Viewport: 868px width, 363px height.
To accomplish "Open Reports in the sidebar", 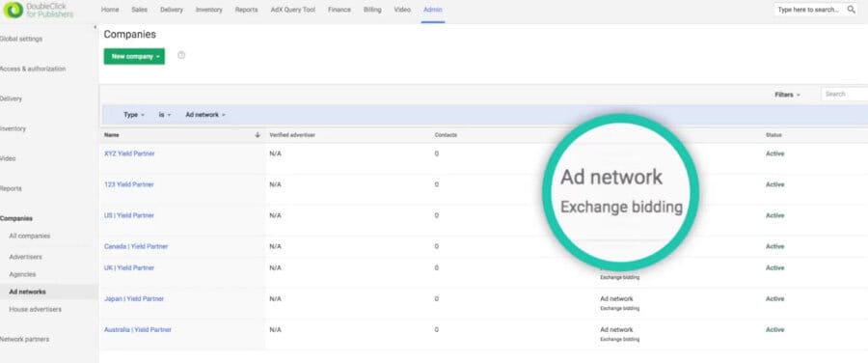I will tap(11, 188).
